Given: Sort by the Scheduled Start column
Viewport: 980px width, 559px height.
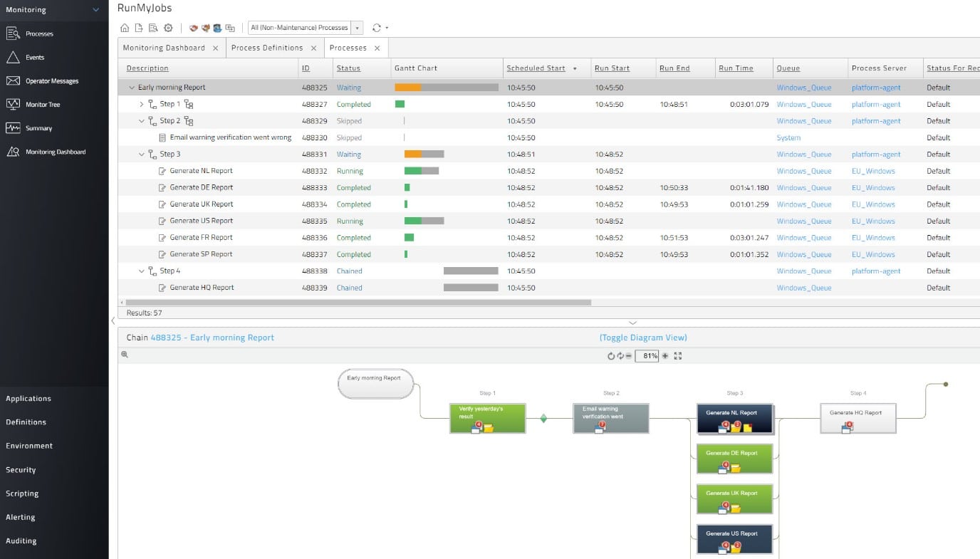Looking at the screenshot, I should [x=536, y=68].
